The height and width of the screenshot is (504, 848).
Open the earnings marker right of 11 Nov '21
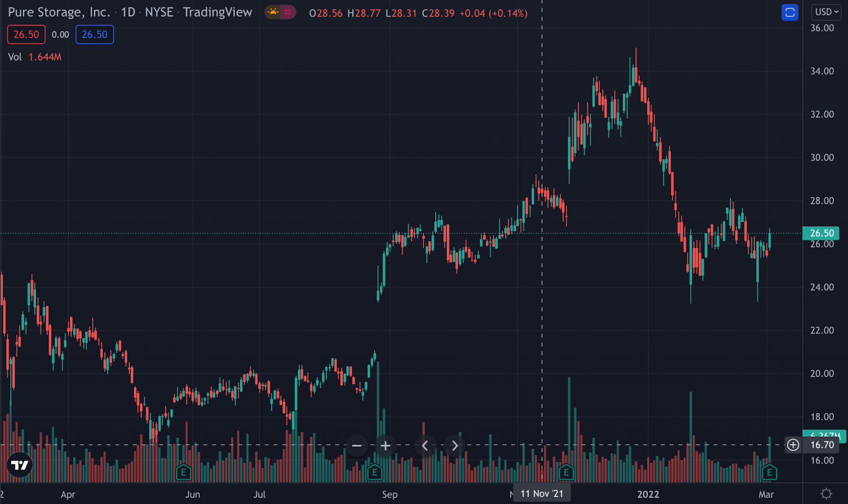click(x=566, y=472)
